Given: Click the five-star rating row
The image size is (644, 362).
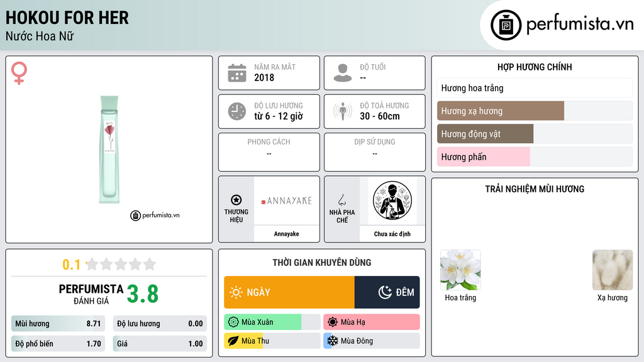Looking at the screenshot, I should pyautogui.click(x=121, y=264).
